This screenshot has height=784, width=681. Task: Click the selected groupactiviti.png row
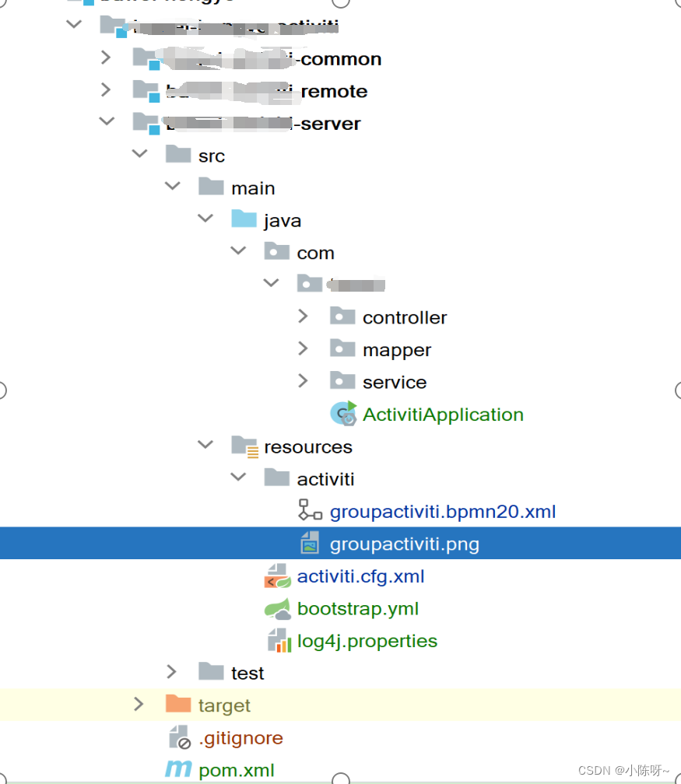click(404, 543)
